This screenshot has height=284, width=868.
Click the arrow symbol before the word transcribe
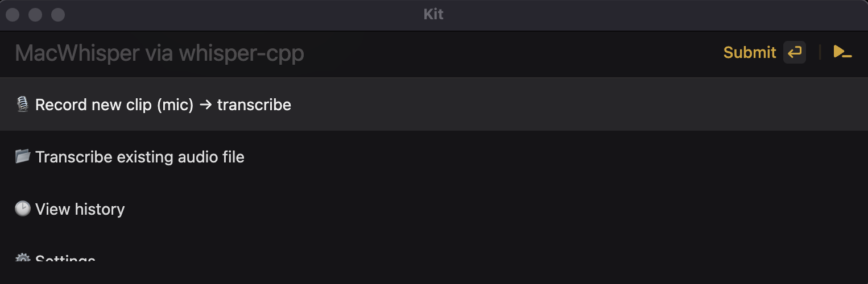(205, 105)
